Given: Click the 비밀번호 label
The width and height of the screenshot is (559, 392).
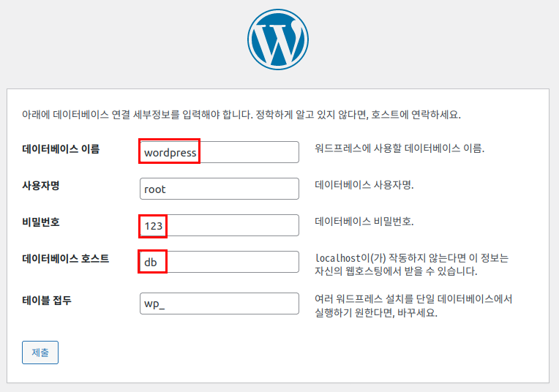Looking at the screenshot, I should tap(41, 222).
